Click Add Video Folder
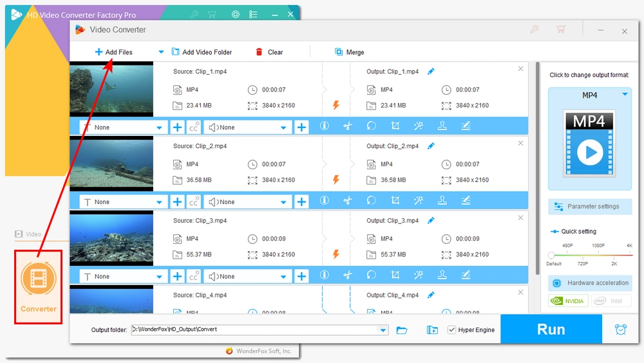The height and width of the screenshot is (363, 644). coord(202,52)
